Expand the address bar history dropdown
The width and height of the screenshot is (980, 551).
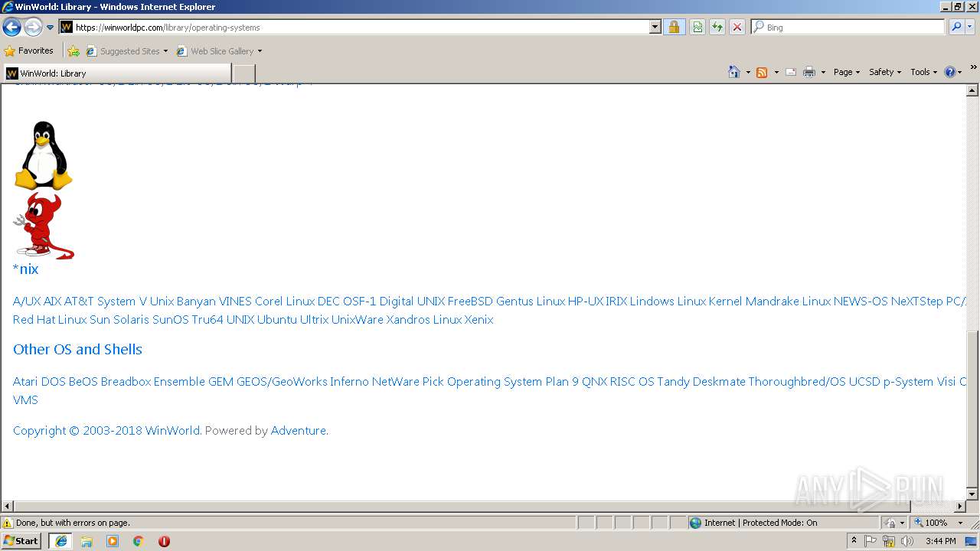coord(655,27)
